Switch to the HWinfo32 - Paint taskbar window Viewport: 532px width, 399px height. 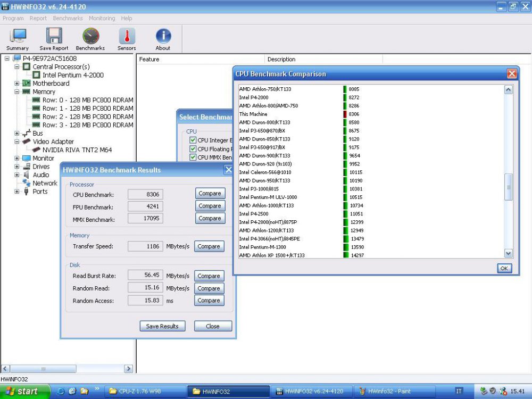[x=395, y=390]
